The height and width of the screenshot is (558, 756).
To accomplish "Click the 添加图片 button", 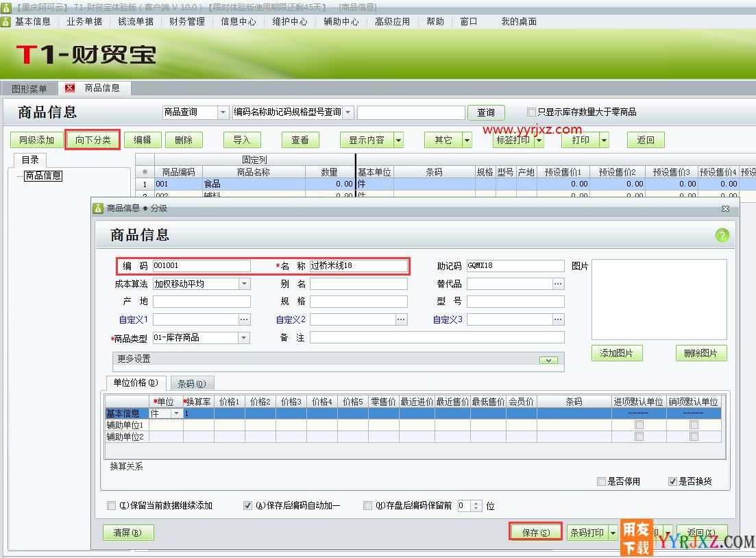I will (x=617, y=354).
